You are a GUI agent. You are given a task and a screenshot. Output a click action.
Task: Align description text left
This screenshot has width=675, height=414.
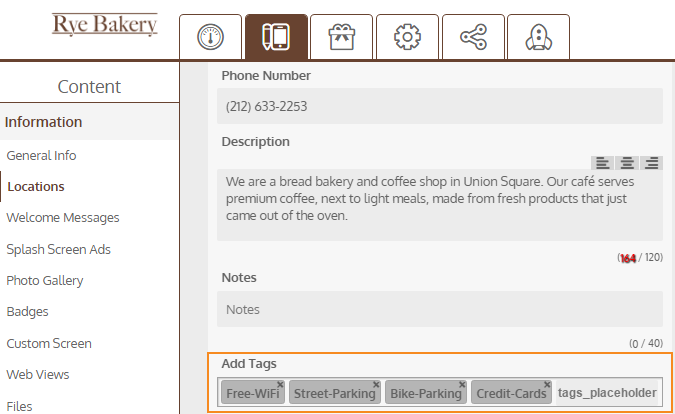[x=602, y=163]
